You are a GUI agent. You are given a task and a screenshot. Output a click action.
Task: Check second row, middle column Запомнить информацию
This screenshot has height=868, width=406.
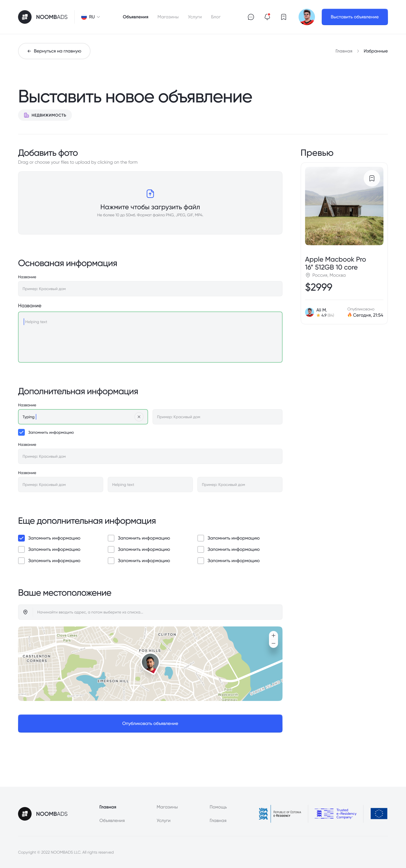[x=111, y=549]
